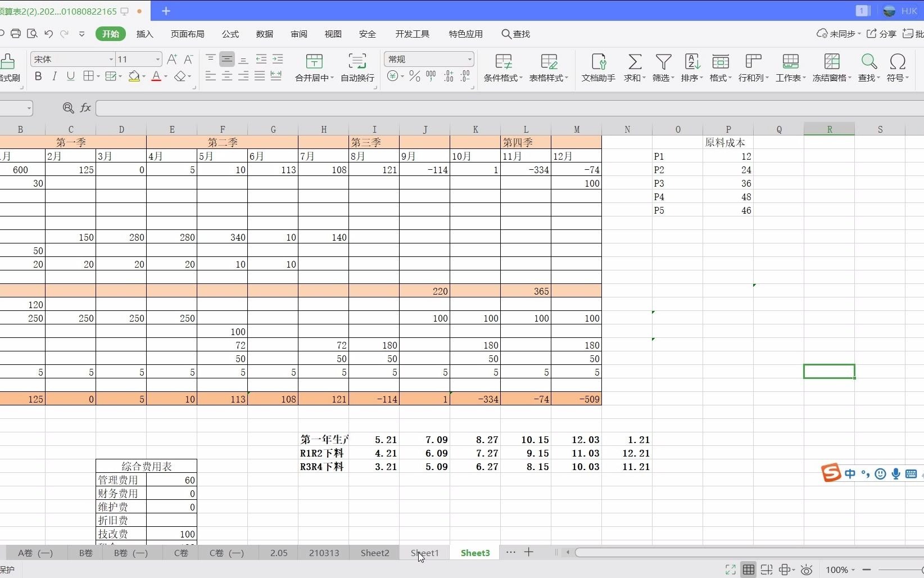
Task: Click the Print icon in quick access bar
Action: (x=16, y=34)
